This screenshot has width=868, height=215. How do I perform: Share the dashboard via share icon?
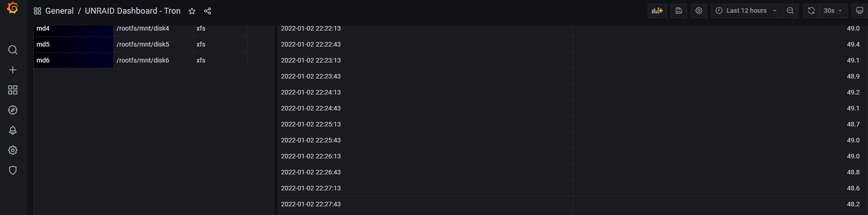tap(208, 11)
